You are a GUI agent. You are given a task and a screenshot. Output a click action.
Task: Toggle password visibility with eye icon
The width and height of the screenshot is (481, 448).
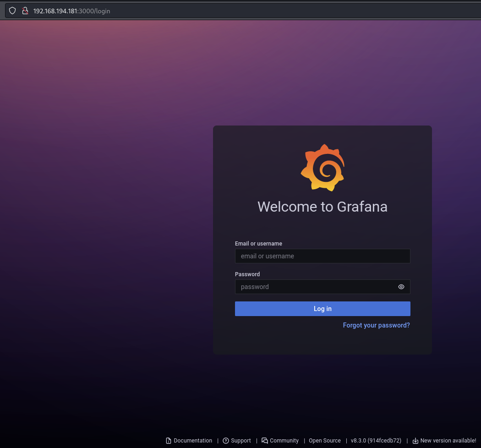pyautogui.click(x=401, y=287)
